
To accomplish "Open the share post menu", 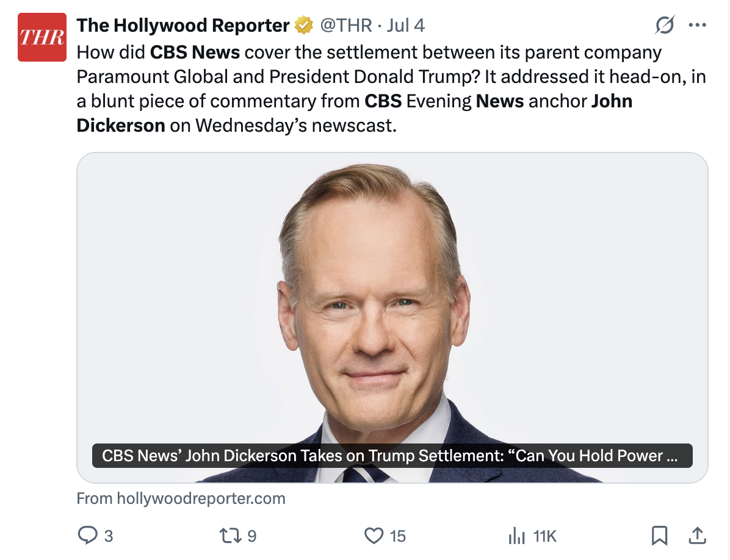I will tap(696, 536).
